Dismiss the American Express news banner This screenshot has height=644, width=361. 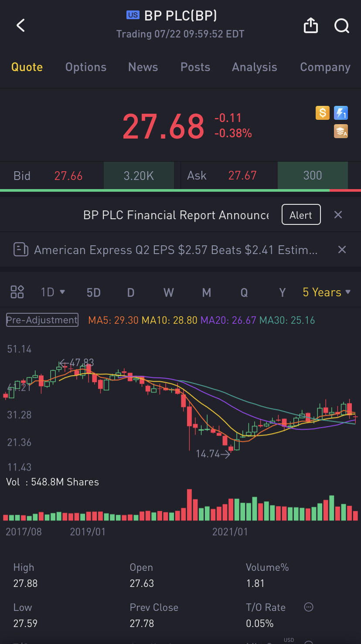pyautogui.click(x=342, y=250)
